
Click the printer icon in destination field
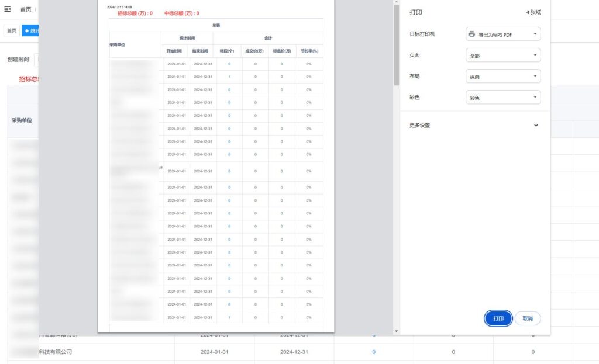click(471, 34)
